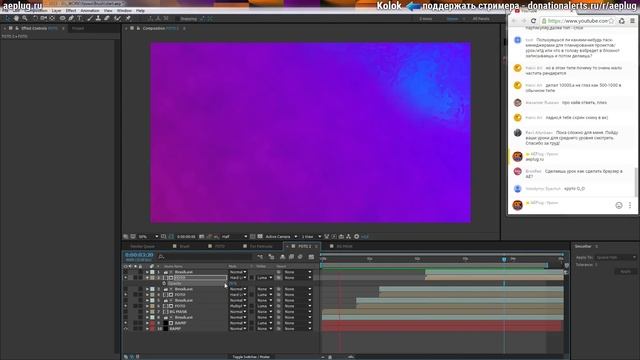
Task: Open the composition mini-flowchart icon
Action: point(260,257)
